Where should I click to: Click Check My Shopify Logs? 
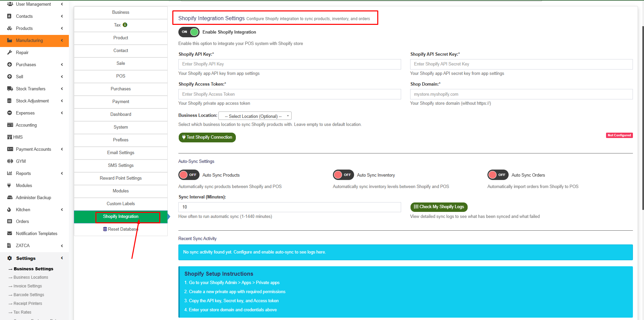(x=439, y=207)
